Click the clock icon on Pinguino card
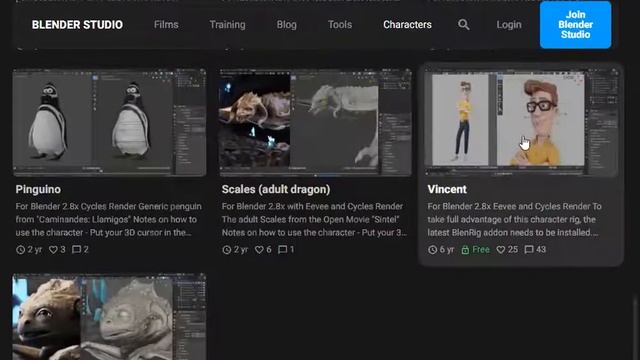 tap(20, 249)
